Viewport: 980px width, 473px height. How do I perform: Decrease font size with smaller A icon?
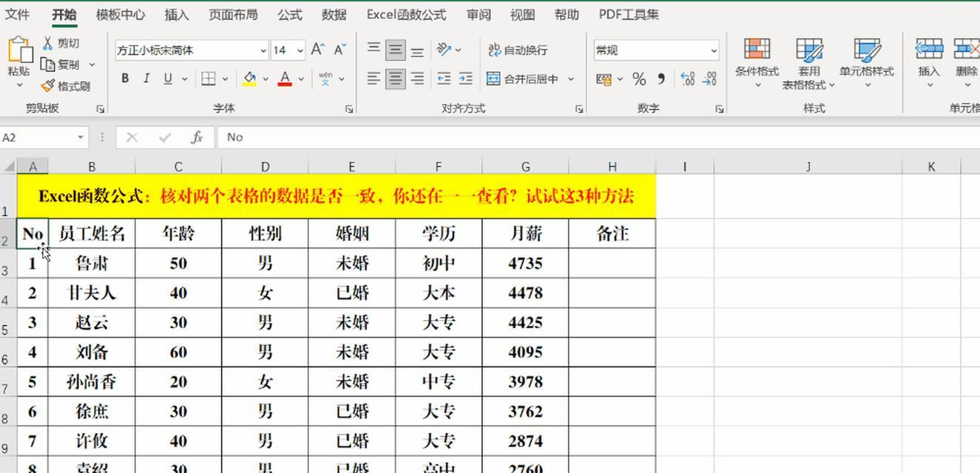tap(339, 50)
